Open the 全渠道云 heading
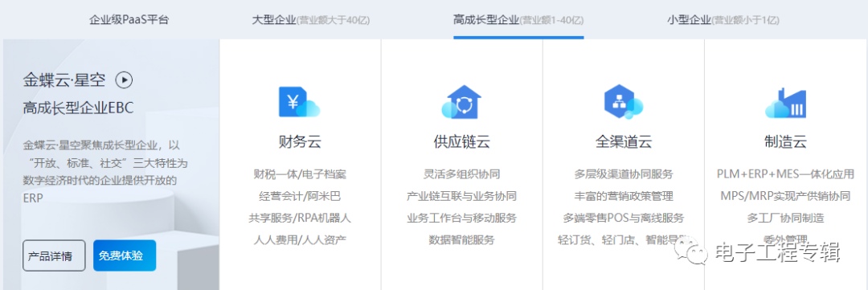The width and height of the screenshot is (868, 290). pos(624,141)
